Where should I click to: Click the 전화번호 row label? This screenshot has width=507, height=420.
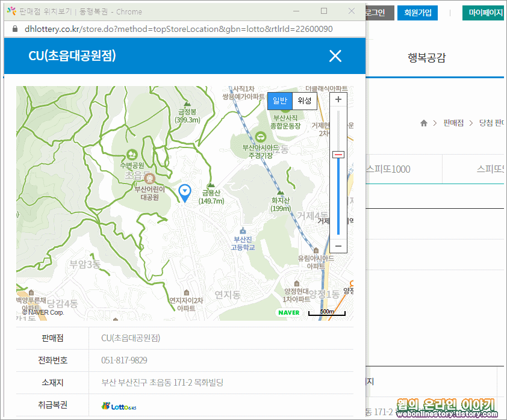tap(52, 360)
